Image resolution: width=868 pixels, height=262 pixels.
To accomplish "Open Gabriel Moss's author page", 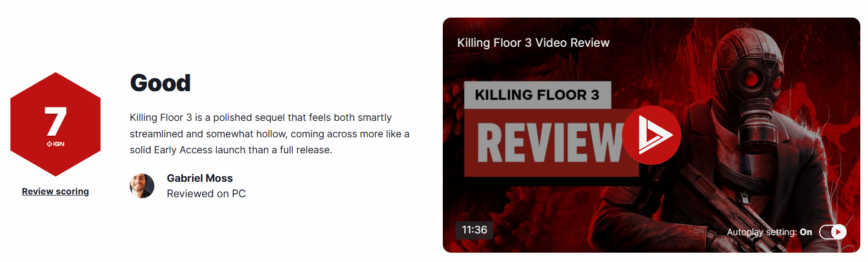I will point(200,178).
